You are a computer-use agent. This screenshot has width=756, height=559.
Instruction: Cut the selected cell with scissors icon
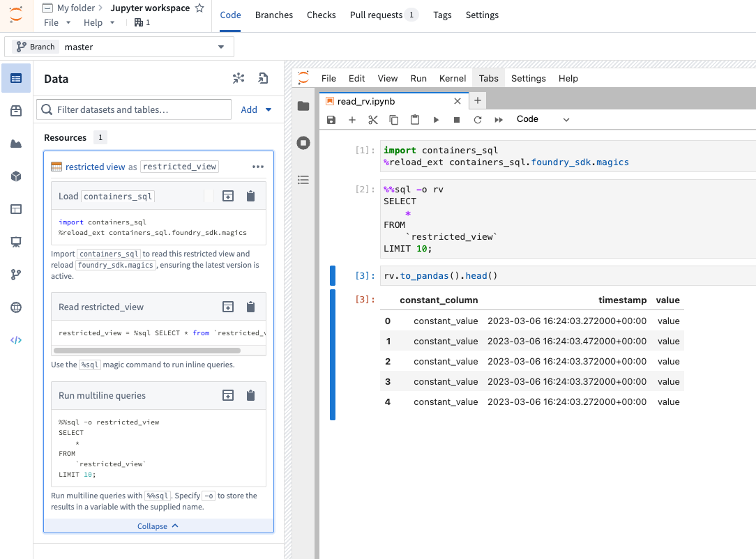[373, 120]
